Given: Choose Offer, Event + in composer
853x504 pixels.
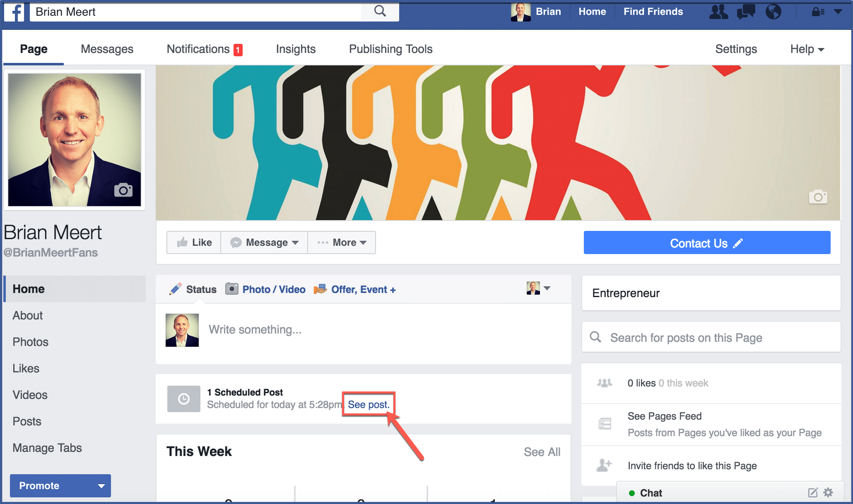Looking at the screenshot, I should tap(355, 289).
